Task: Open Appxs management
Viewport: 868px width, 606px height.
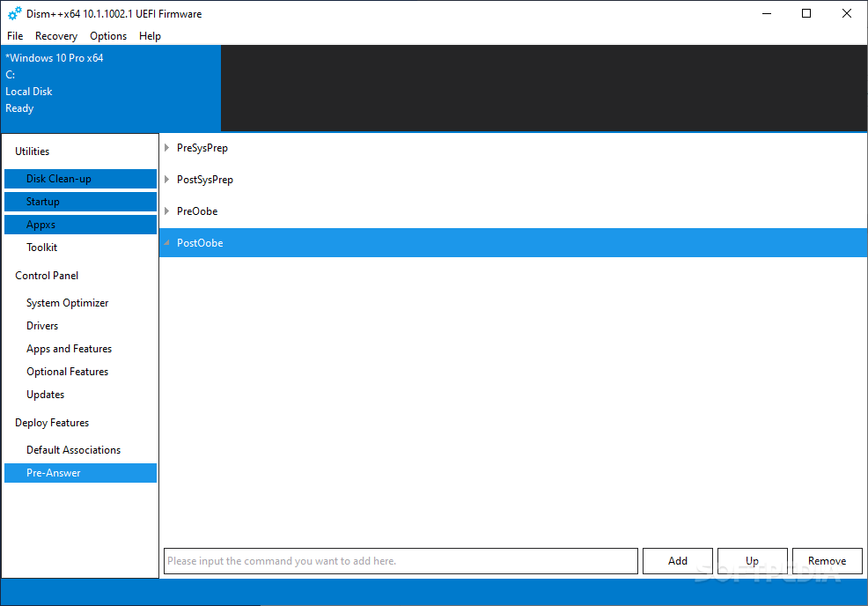Action: 80,225
